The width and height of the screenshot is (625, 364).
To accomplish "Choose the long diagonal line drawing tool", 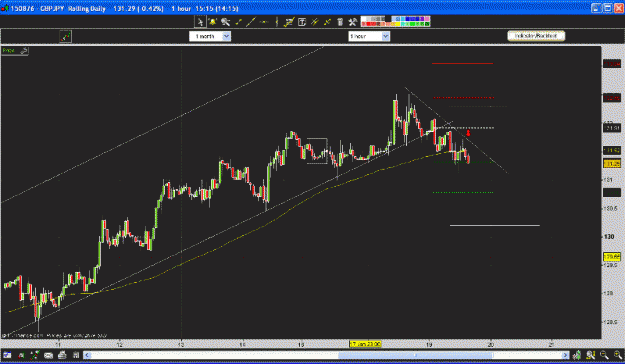I will tap(251, 22).
